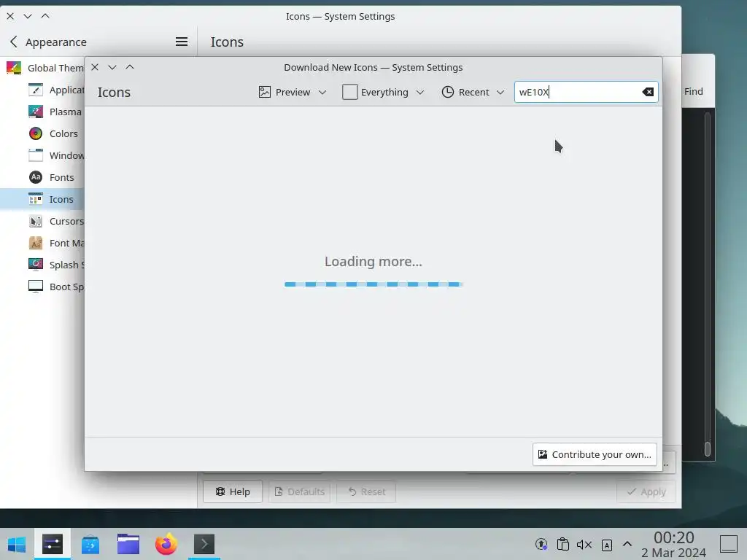Click Contribute your own button
Viewport: 747px width, 560px height.
tap(595, 454)
